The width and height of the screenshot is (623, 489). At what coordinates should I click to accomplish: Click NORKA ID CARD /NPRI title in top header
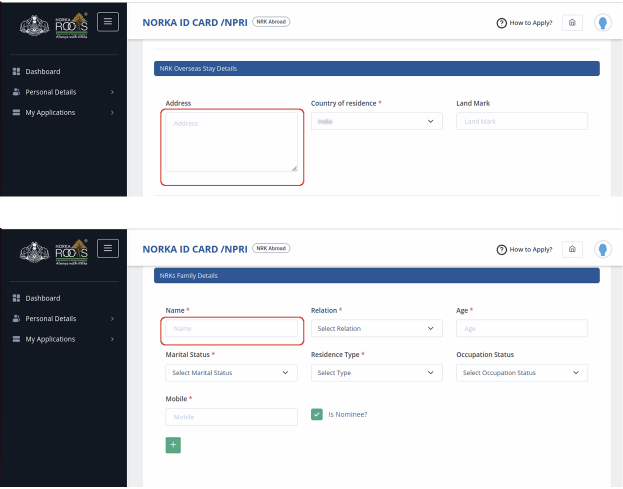[x=195, y=23]
